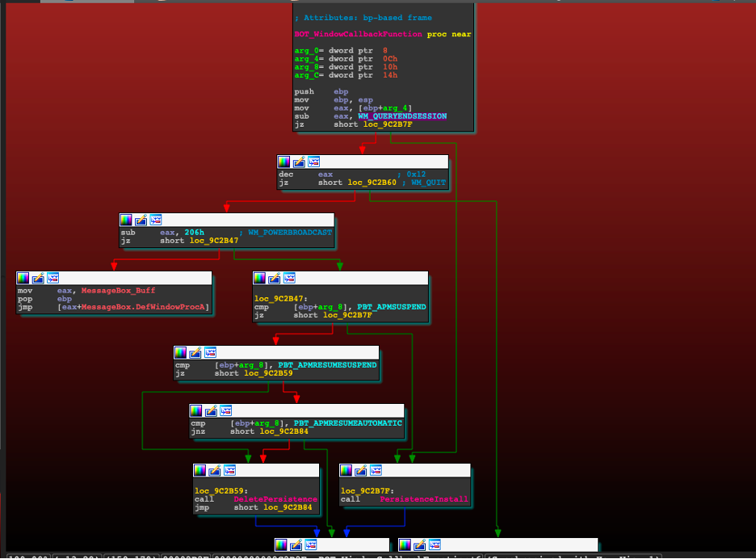
Task: Click loc_9C2B59 jump target in jz line
Action: (x=268, y=373)
